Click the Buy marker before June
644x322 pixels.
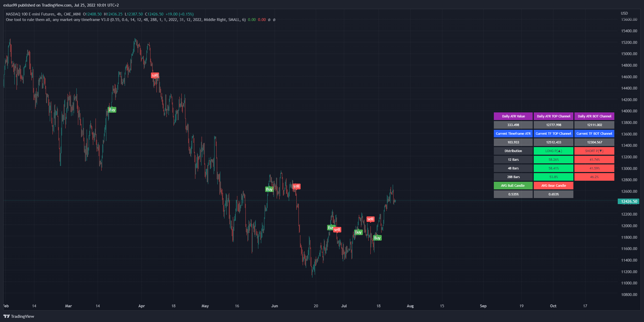269,189
